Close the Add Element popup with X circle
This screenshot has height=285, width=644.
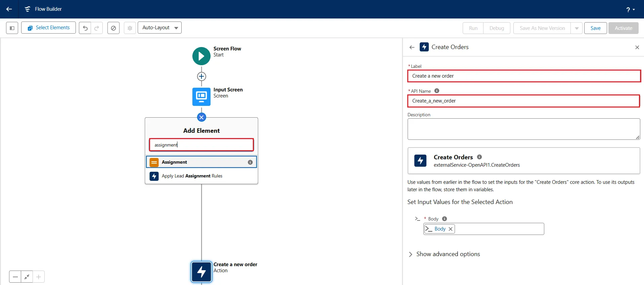201,117
